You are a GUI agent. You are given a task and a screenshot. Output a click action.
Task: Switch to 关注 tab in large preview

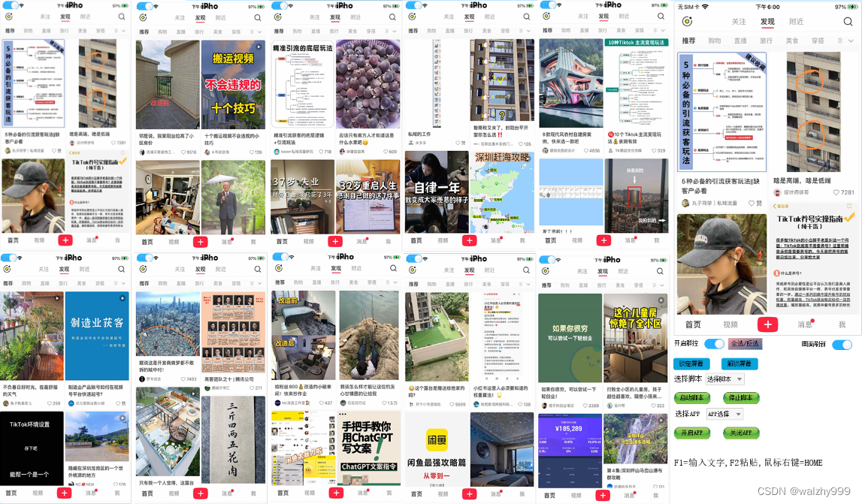click(x=739, y=22)
